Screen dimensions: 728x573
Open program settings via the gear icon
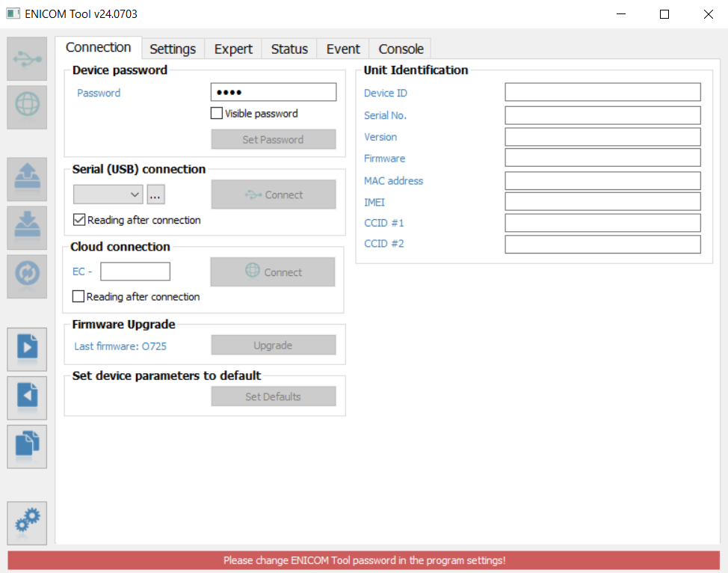[x=26, y=523]
